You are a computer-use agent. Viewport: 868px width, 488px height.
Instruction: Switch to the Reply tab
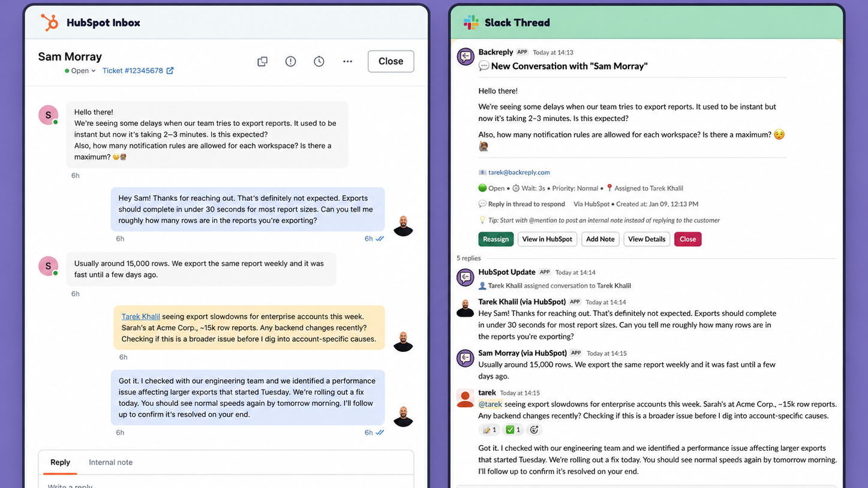[60, 462]
